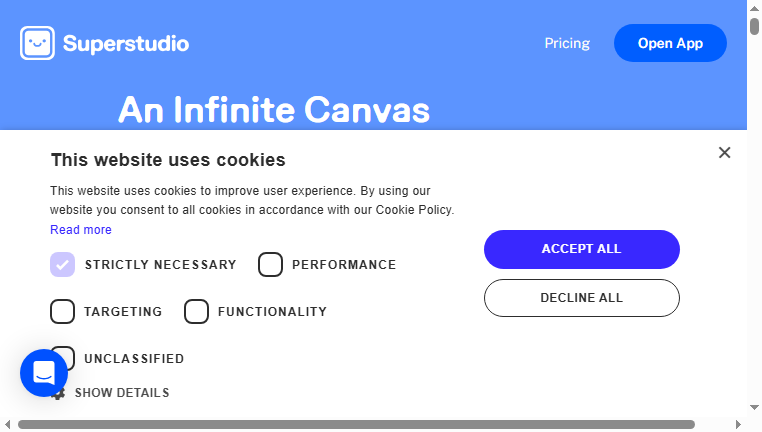
Task: Toggle the Strictly Necessary checkbox
Action: [x=62, y=264]
